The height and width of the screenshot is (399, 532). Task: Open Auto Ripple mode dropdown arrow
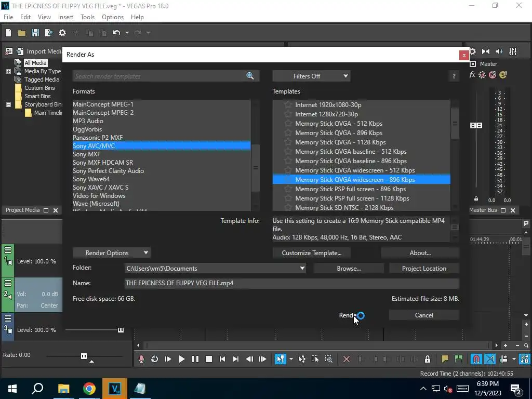pos(514,359)
